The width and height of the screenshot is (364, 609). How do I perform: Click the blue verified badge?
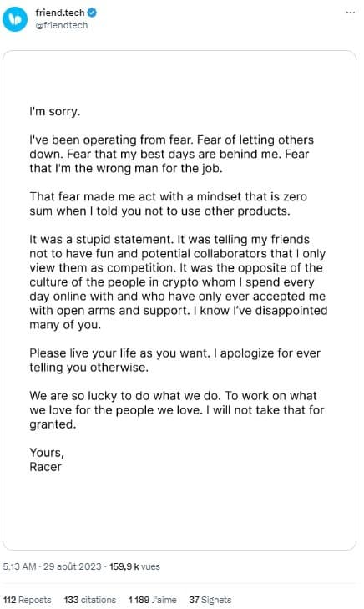[x=92, y=13]
